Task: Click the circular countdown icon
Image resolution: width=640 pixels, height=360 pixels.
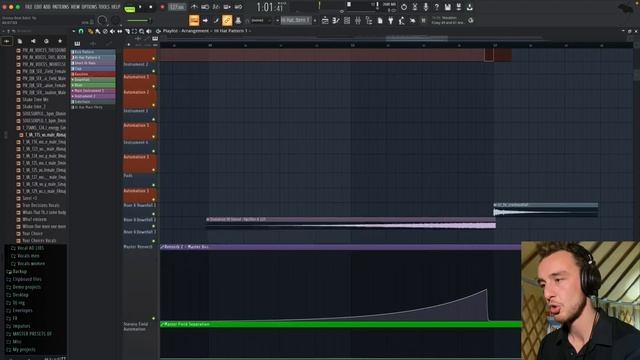Action: [404, 7]
